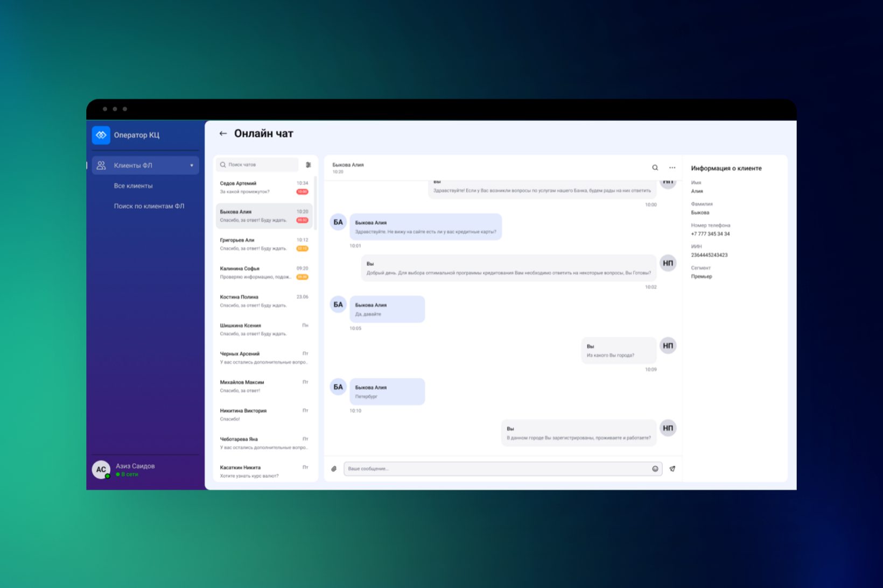Click the red timer badge on Седов Артемий
The height and width of the screenshot is (588, 883).
(x=303, y=192)
